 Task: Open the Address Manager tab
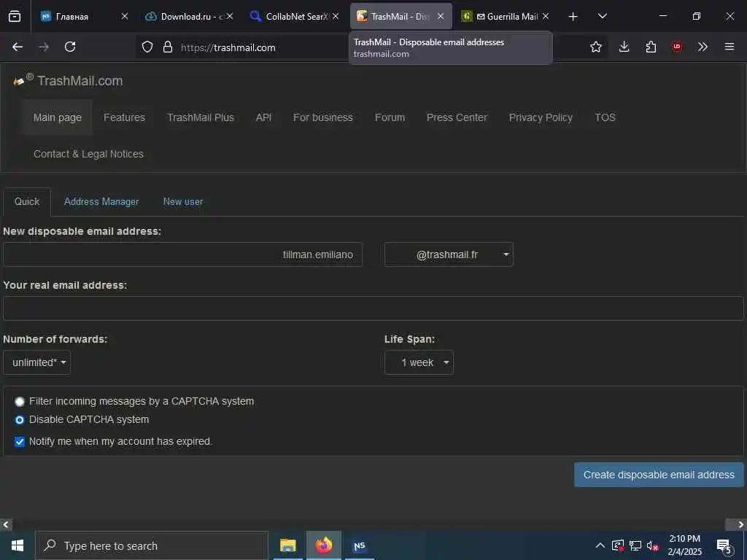[101, 201]
